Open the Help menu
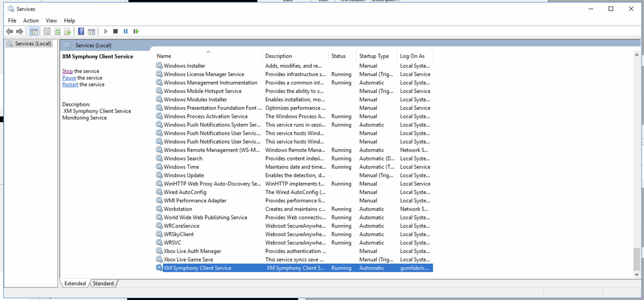The image size is (644, 300). pos(69,21)
